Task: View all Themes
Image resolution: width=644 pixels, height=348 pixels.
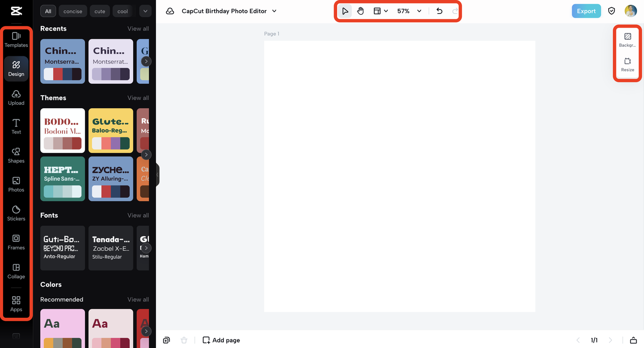Action: pos(138,98)
